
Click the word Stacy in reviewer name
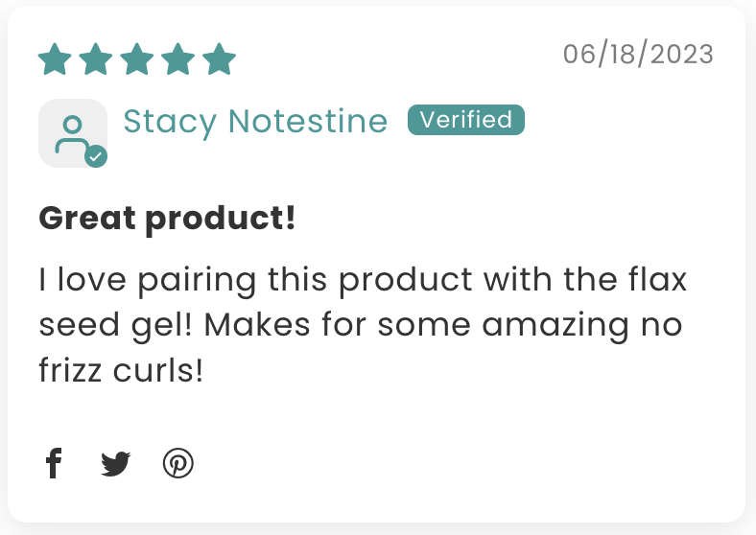click(170, 122)
